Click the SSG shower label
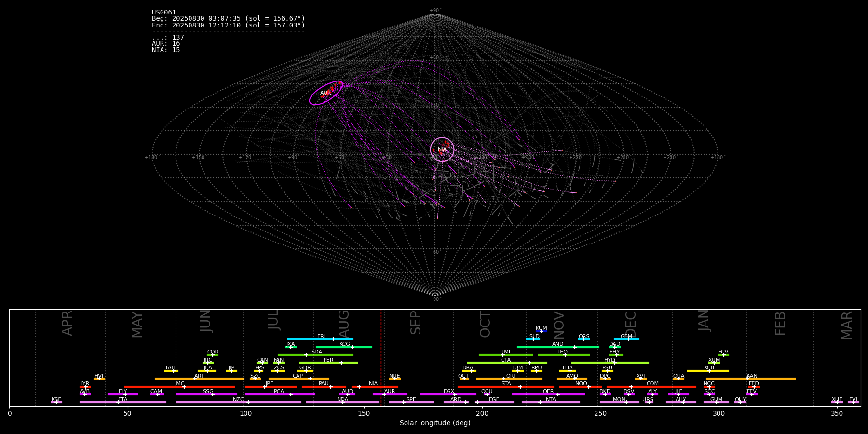 [x=208, y=392]
